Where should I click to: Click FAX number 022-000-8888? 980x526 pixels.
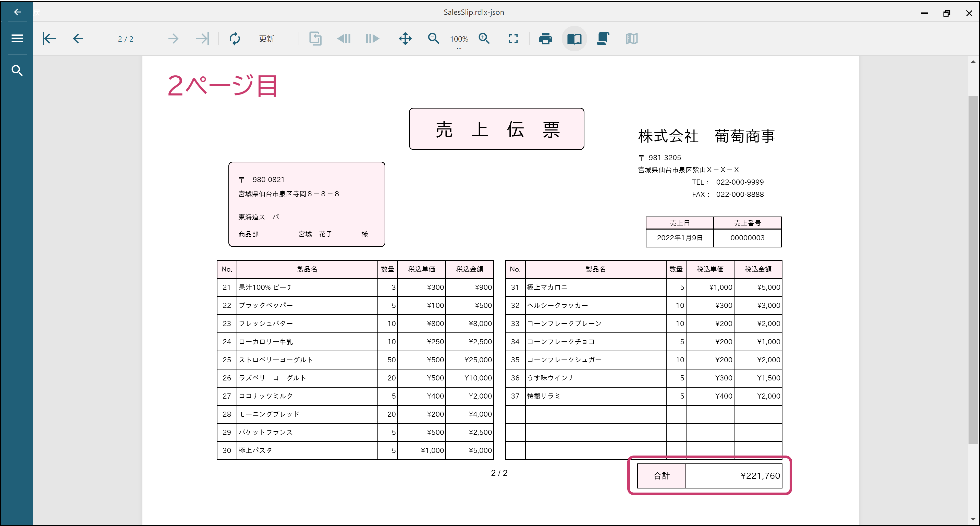pyautogui.click(x=740, y=194)
